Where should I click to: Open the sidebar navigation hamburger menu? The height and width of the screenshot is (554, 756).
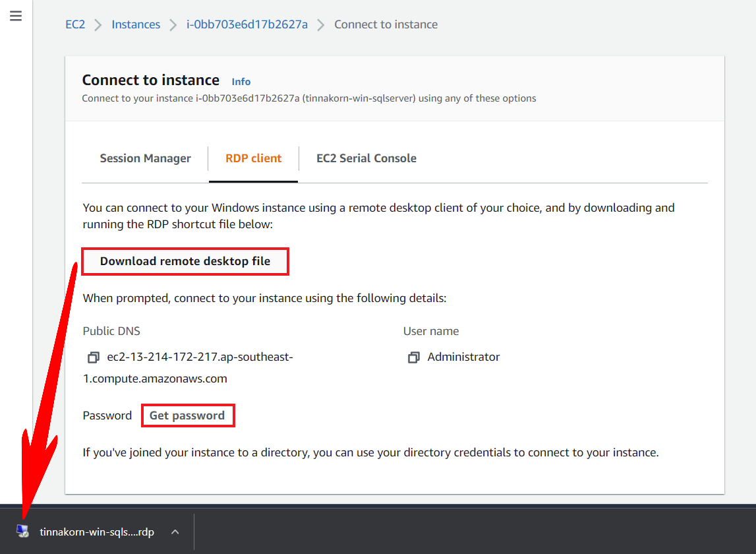click(16, 15)
